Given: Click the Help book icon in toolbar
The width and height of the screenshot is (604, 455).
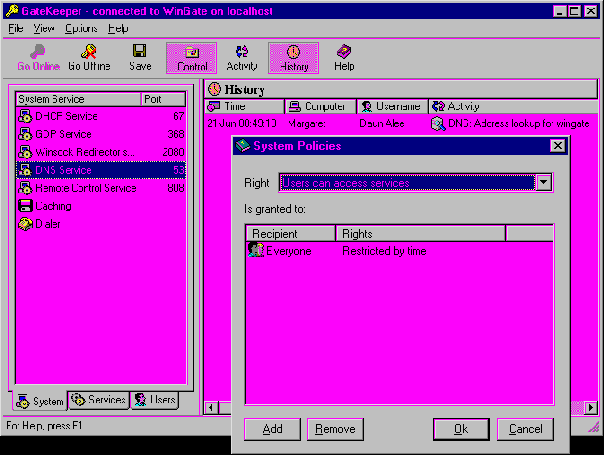Looking at the screenshot, I should click(344, 52).
